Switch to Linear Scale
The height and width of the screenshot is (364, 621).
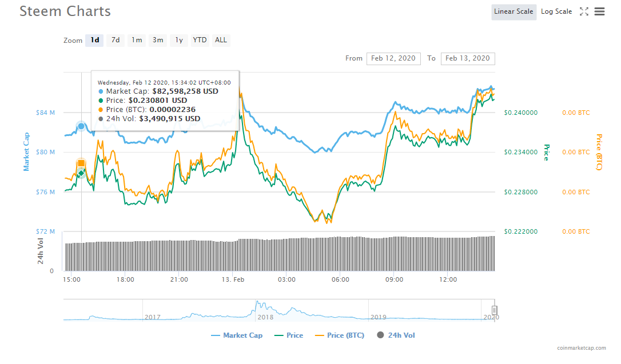(x=513, y=12)
